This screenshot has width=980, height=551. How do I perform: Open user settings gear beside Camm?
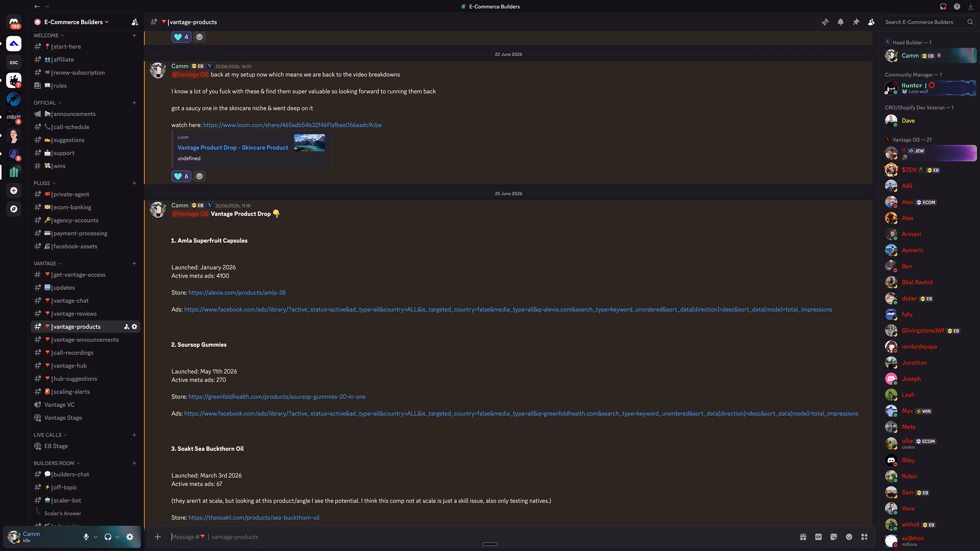130,537
